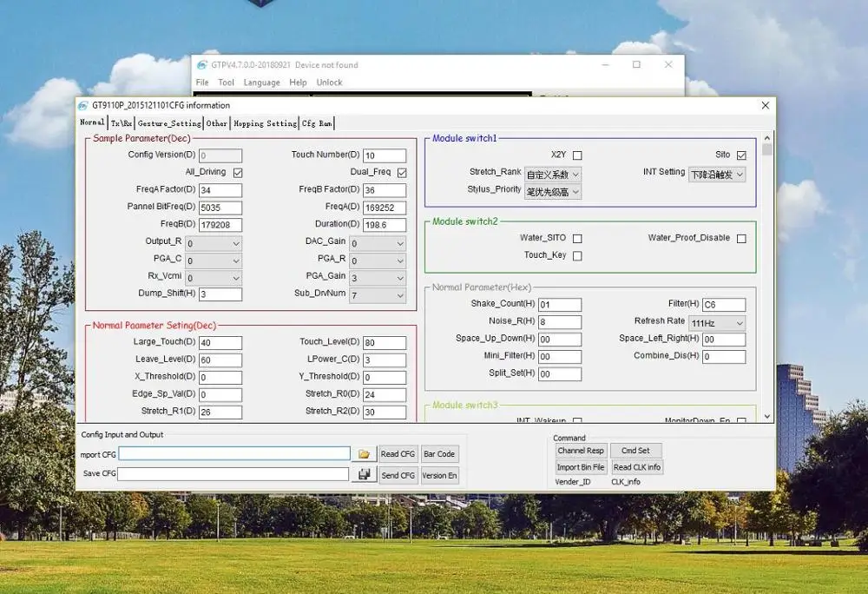Click the Touch Number(D) input field

(x=385, y=155)
